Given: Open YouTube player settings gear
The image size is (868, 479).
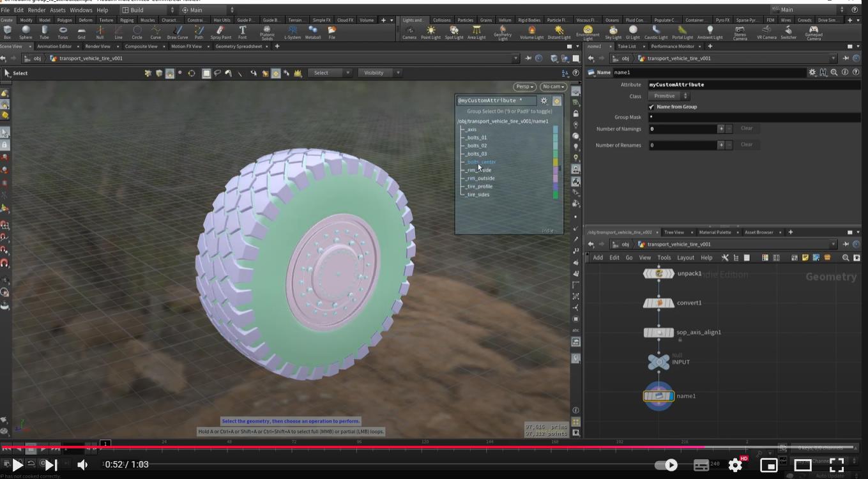Looking at the screenshot, I should click(735, 465).
